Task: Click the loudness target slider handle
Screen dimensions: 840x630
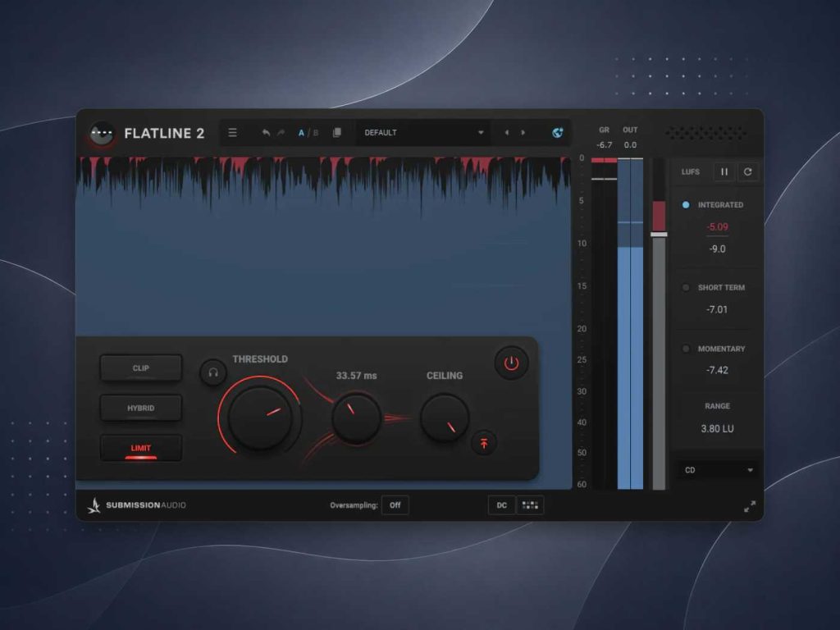Action: [x=659, y=235]
